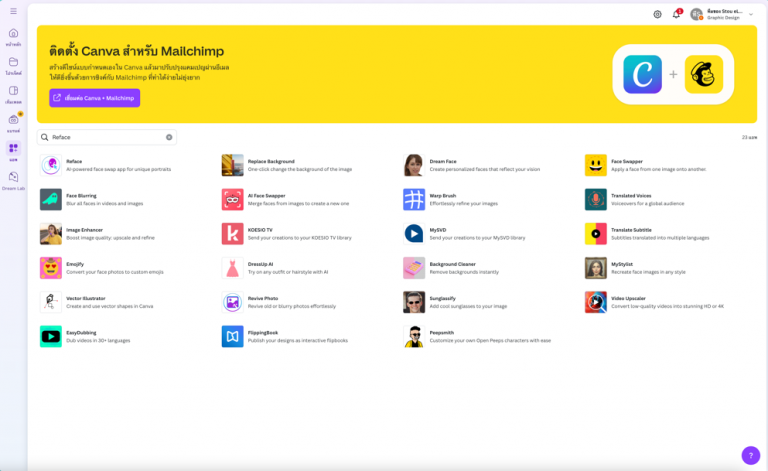Click 'Voiceovers for a global audience'

coord(648,204)
